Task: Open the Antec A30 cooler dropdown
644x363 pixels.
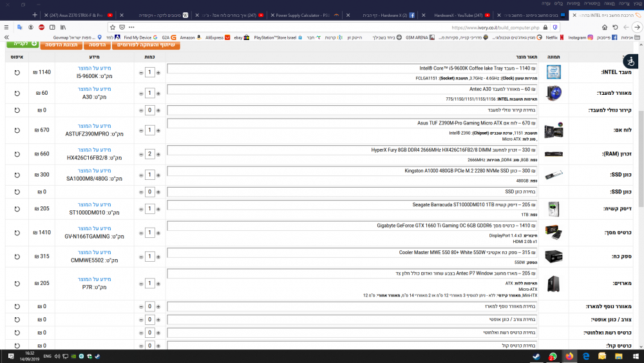Action: click(352, 89)
